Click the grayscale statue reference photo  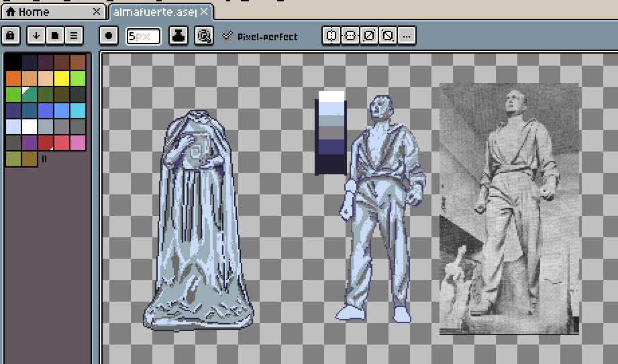(x=509, y=208)
